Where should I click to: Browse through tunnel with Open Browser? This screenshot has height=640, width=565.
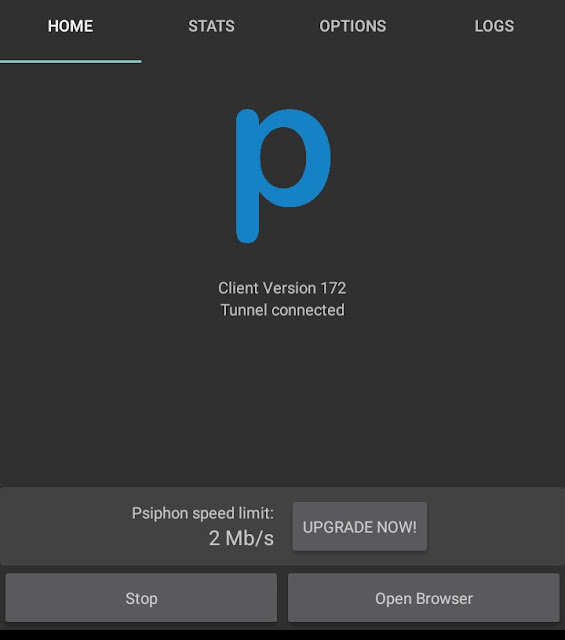pyautogui.click(x=424, y=598)
